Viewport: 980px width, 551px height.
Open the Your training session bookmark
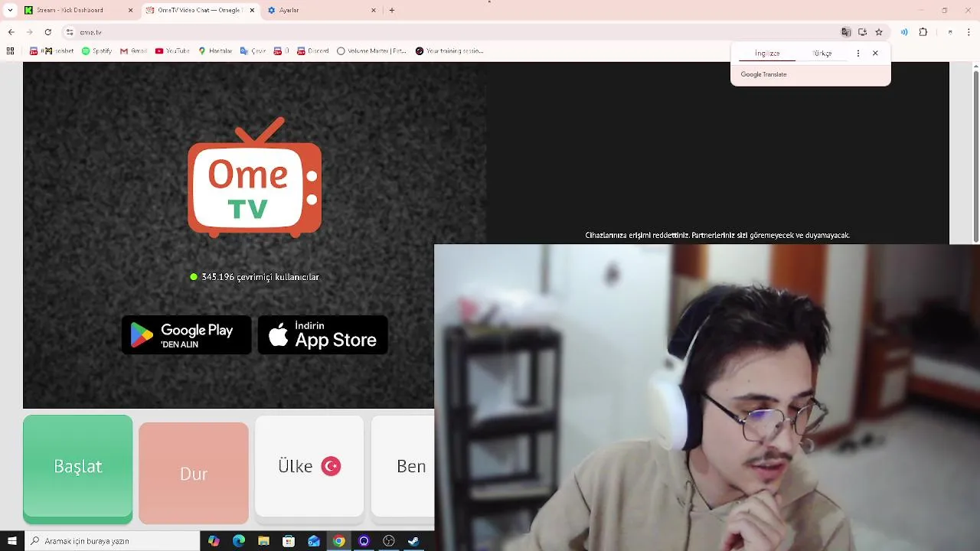click(449, 51)
